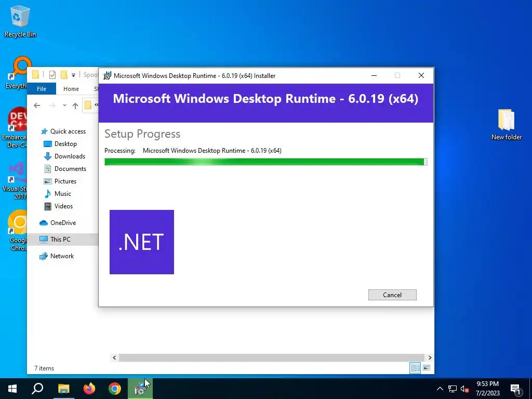Switch to details view in Explorer
This screenshot has height=399, width=532.
tap(415, 368)
